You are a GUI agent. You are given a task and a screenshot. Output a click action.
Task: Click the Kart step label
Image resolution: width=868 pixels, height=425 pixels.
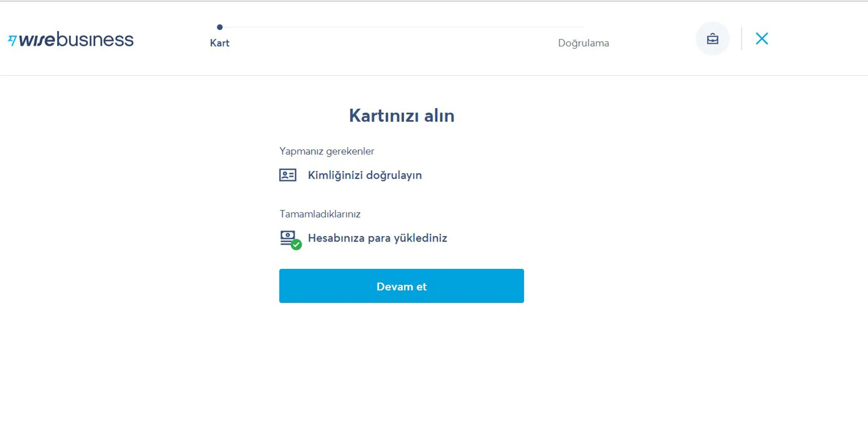[x=220, y=43]
